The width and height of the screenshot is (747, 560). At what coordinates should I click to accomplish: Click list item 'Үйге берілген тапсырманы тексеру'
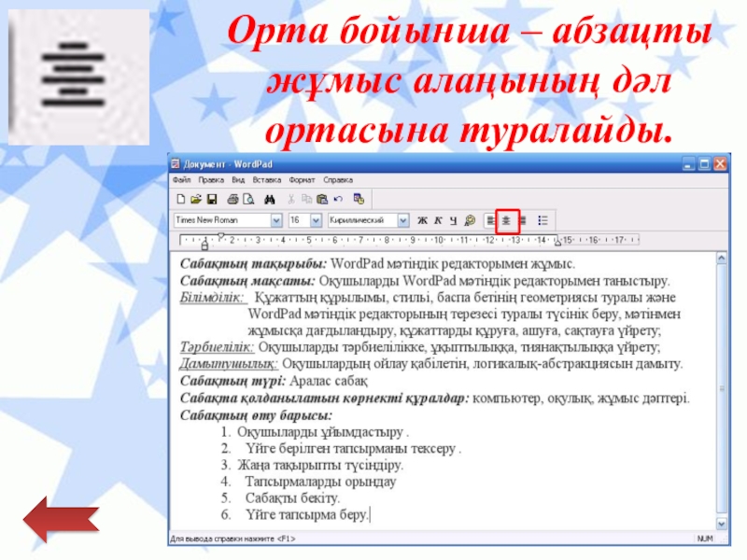pos(351,449)
